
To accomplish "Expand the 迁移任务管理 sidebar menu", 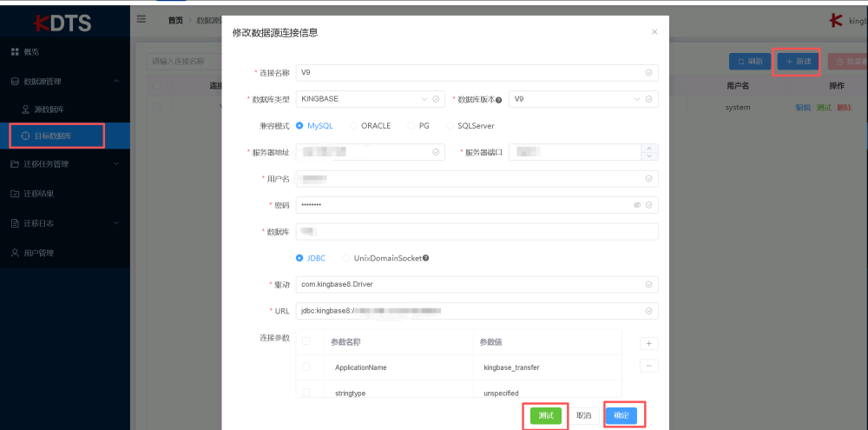I will click(x=65, y=164).
